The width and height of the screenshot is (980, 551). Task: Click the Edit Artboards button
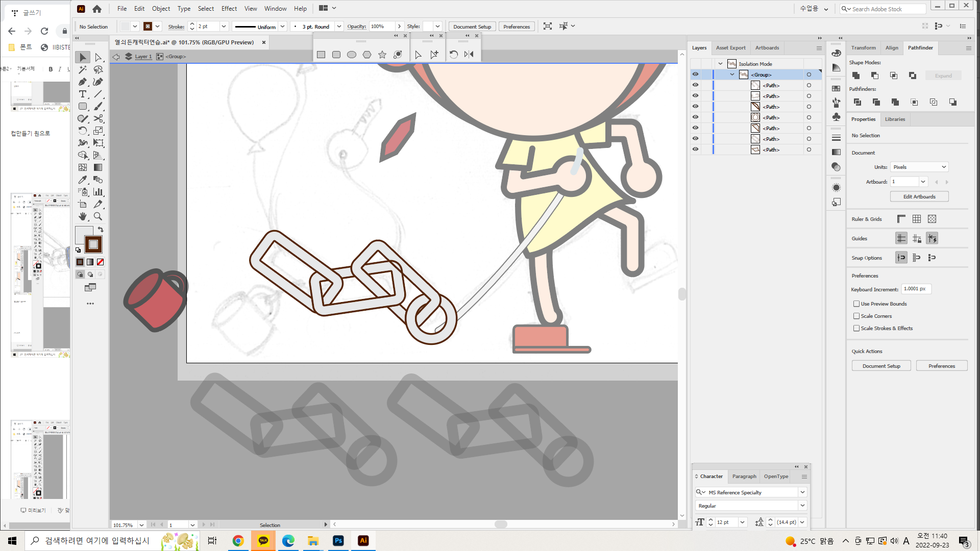point(919,196)
